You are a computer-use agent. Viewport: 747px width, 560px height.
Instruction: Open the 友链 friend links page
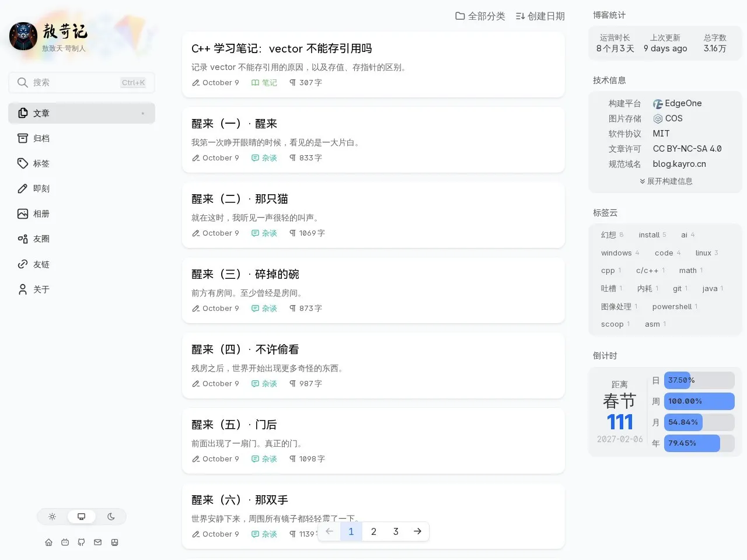82,264
